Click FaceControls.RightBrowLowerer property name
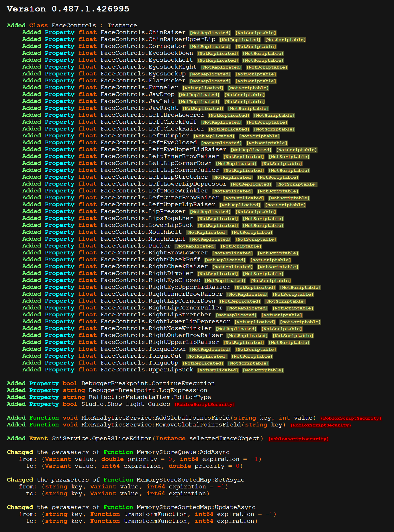The width and height of the screenshot is (394, 532). coord(154,253)
